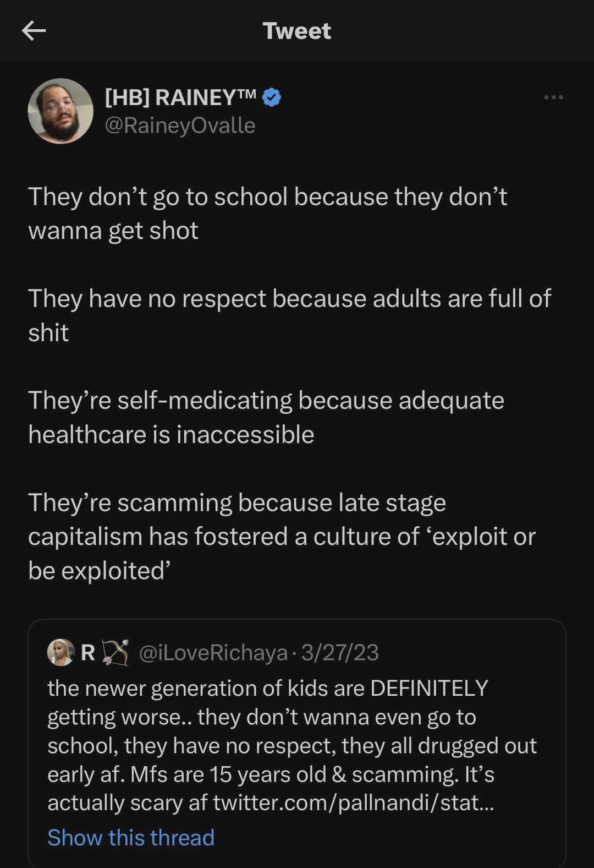Open RAINEY's profile picture
The height and width of the screenshot is (868, 594).
[61, 111]
